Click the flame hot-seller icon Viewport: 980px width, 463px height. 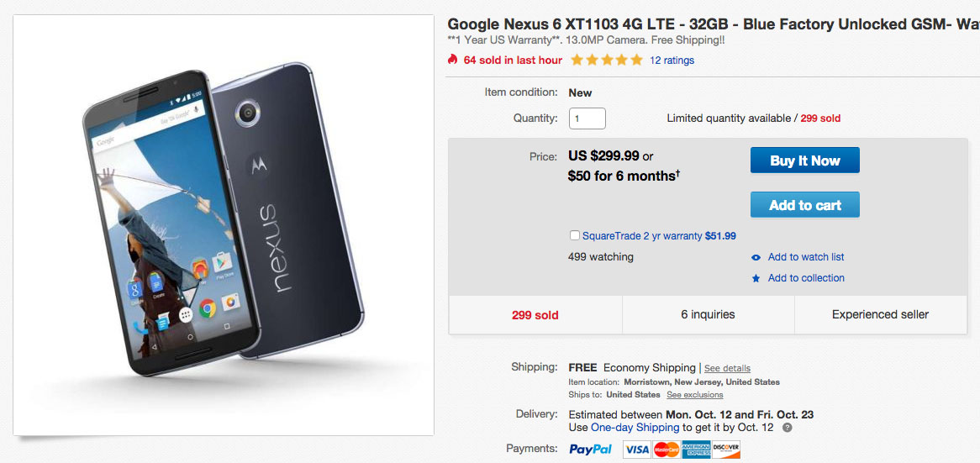point(452,60)
